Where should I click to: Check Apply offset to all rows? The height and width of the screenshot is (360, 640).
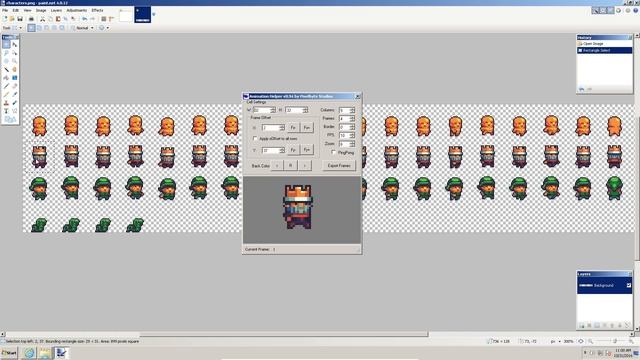click(255, 139)
